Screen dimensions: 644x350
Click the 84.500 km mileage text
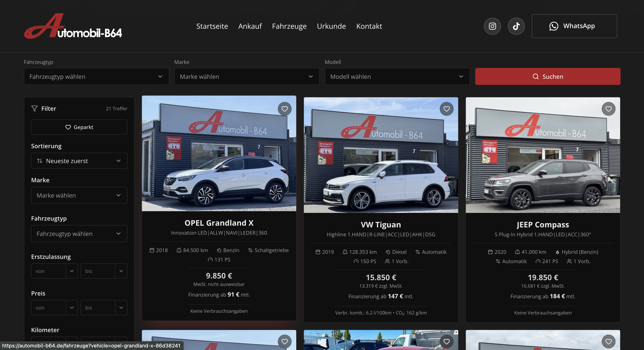click(195, 250)
